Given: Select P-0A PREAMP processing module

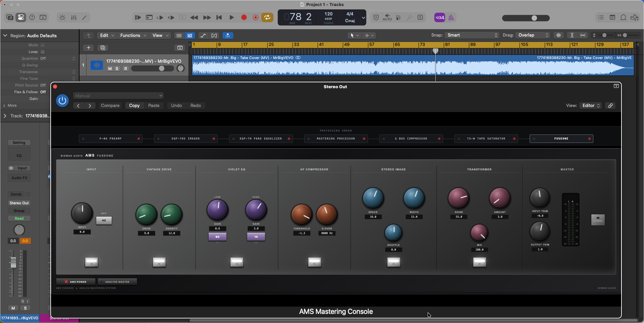Looking at the screenshot, I should coord(110,139).
